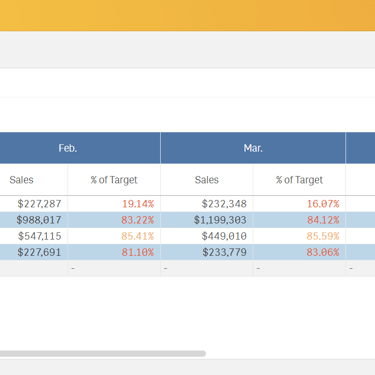
Task: Select the 83.22% target cell
Action: tap(114, 220)
